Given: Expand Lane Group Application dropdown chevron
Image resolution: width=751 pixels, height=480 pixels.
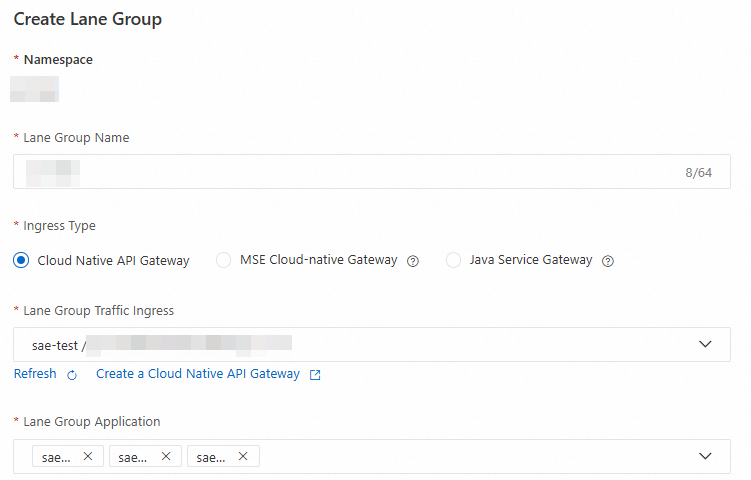Looking at the screenshot, I should 705,456.
